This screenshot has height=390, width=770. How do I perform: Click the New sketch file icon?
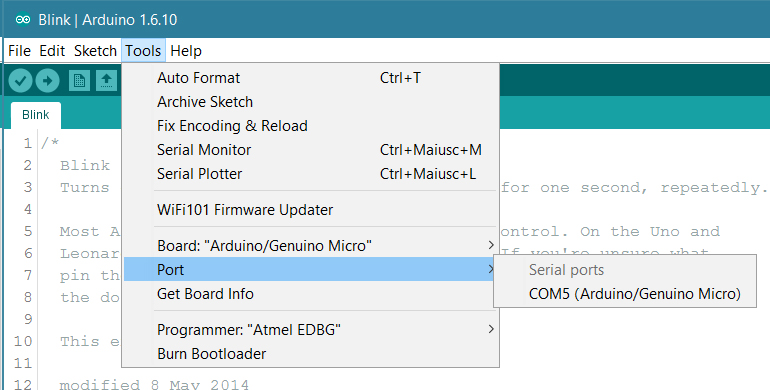point(79,81)
